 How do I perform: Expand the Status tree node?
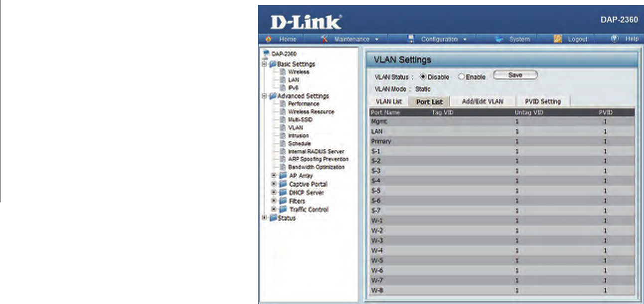point(264,218)
